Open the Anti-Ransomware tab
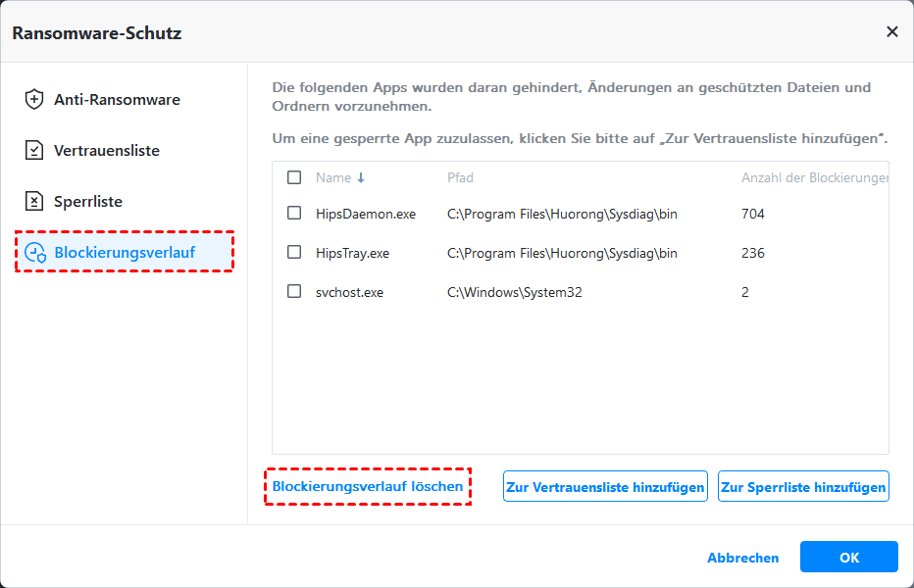 tap(117, 99)
